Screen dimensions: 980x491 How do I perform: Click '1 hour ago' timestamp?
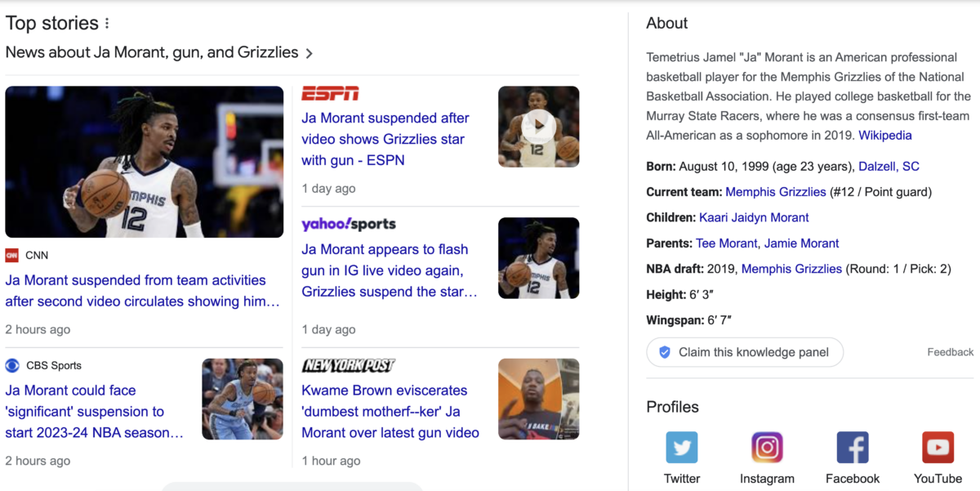click(x=331, y=461)
